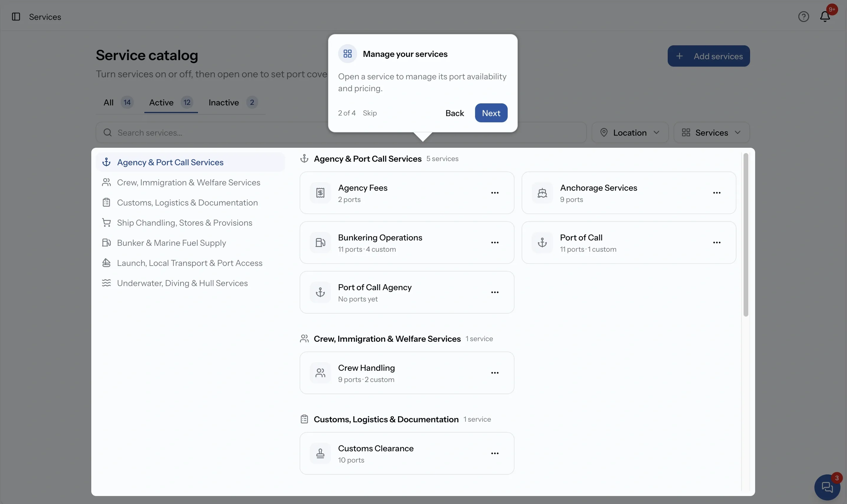This screenshot has height=504, width=847.
Task: Open the Anchorage Services card
Action: (x=629, y=193)
